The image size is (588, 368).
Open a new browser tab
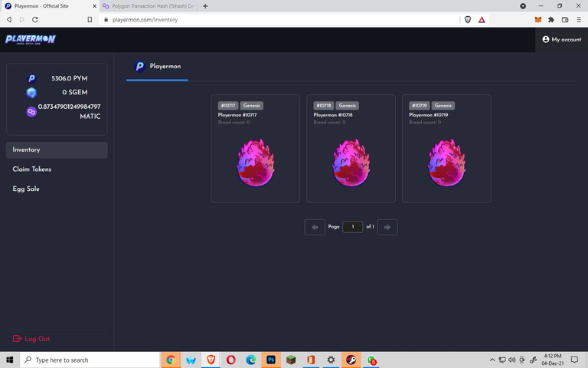point(205,6)
